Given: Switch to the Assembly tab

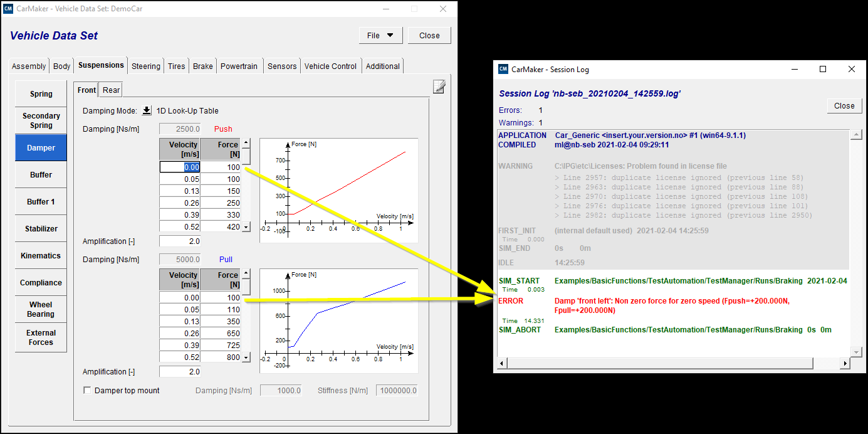Looking at the screenshot, I should (x=29, y=66).
